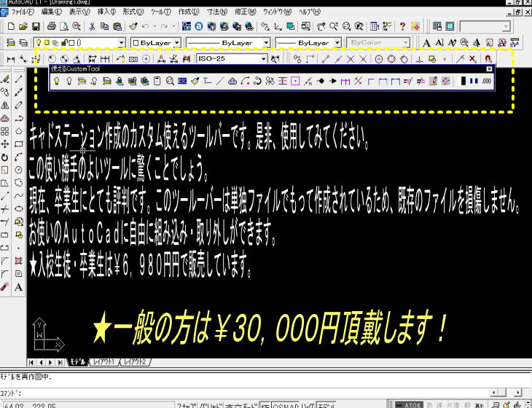The width and height of the screenshot is (532, 408).
Task: Open a file using the folder icon
Action: [23, 26]
